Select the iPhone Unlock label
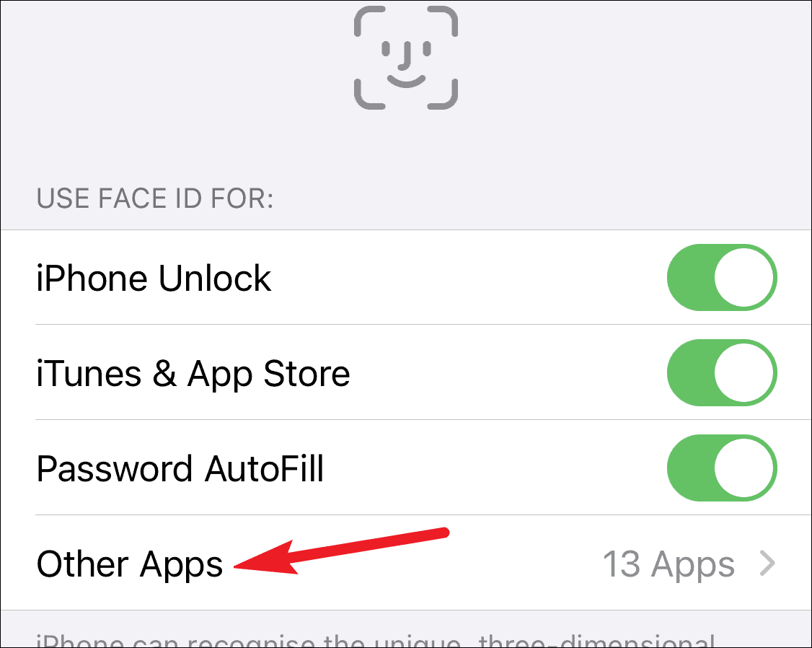The height and width of the screenshot is (648, 812). 154,278
